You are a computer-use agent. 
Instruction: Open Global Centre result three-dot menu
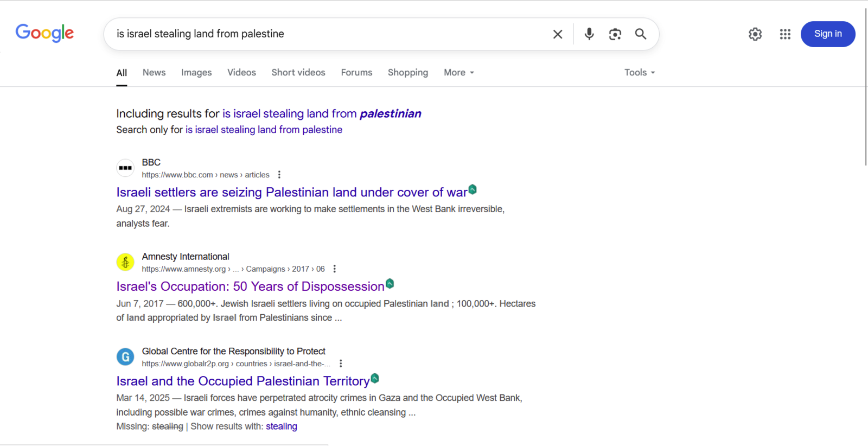(x=341, y=364)
